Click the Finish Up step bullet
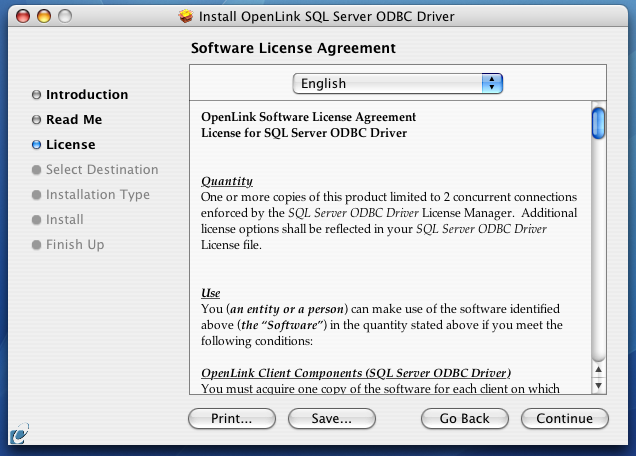The image size is (636, 456). click(37, 245)
